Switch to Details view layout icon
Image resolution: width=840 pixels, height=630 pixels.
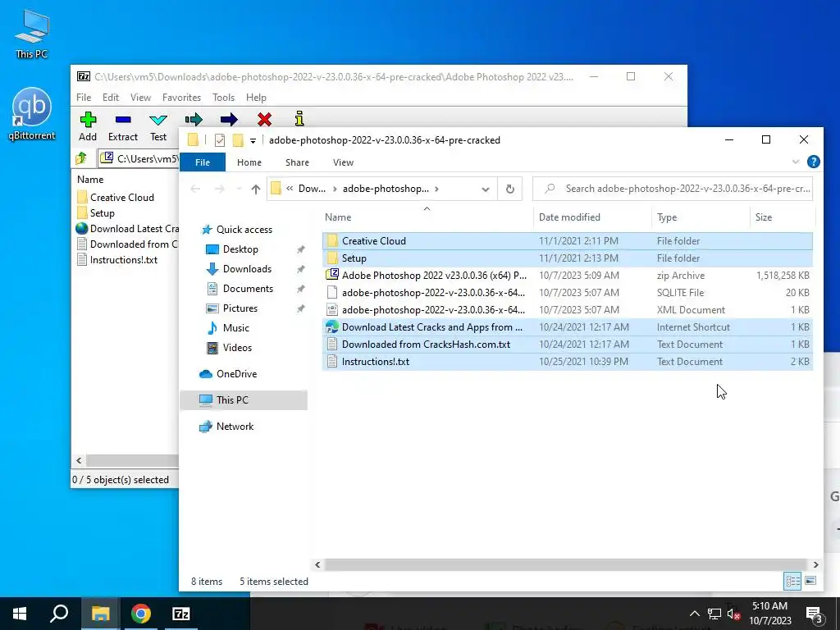click(x=792, y=581)
